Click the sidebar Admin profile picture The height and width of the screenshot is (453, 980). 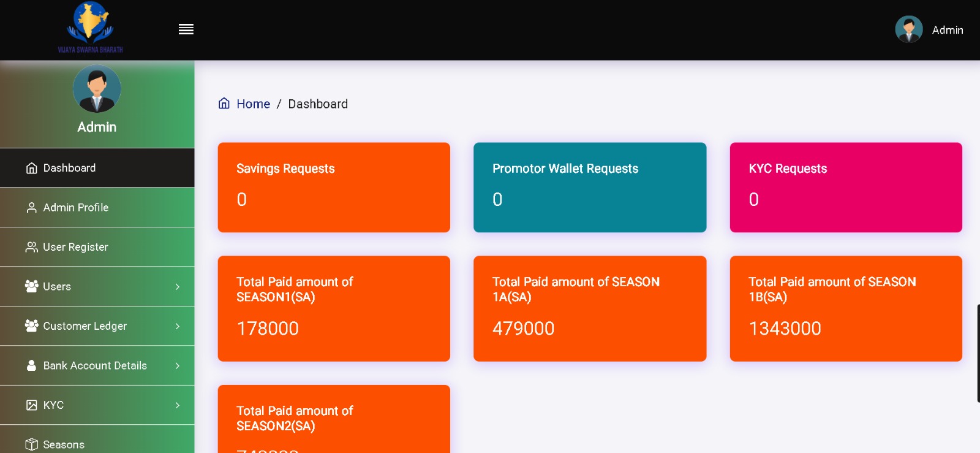coord(97,89)
